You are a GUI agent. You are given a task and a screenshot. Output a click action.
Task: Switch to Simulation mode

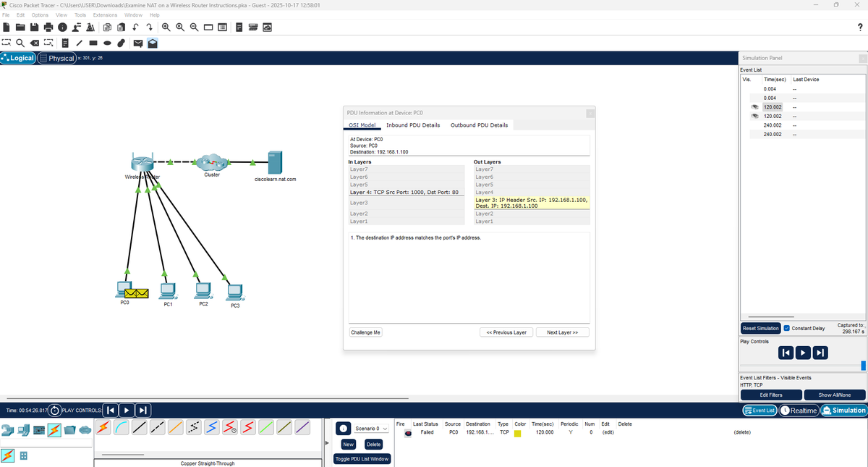(843, 411)
